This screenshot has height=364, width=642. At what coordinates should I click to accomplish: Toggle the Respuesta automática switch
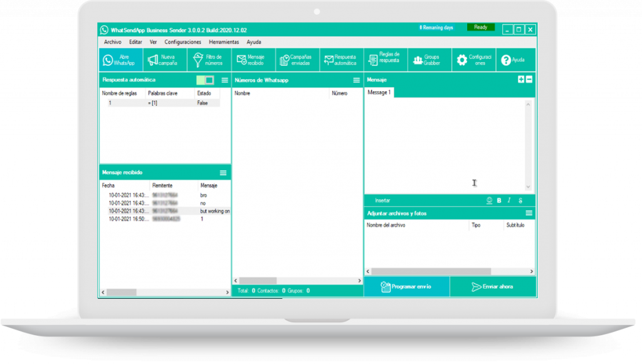(205, 80)
